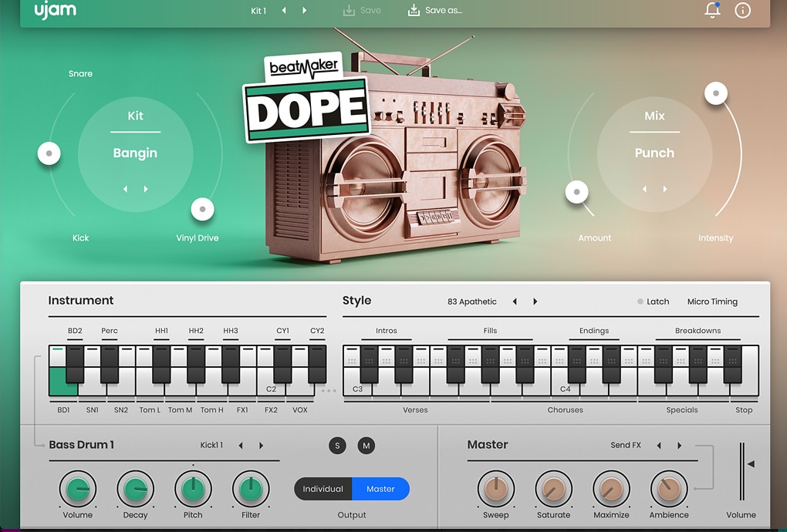The image size is (787, 532).
Task: Click the Master Sweep knob
Action: 496,489
